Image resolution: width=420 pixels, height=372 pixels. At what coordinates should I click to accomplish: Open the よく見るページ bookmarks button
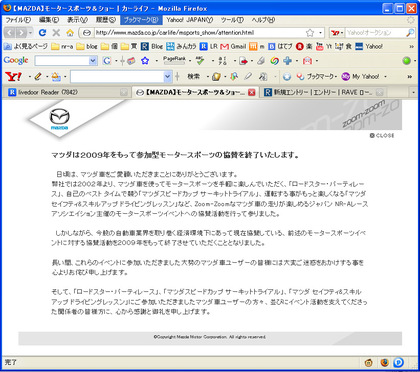click(26, 46)
